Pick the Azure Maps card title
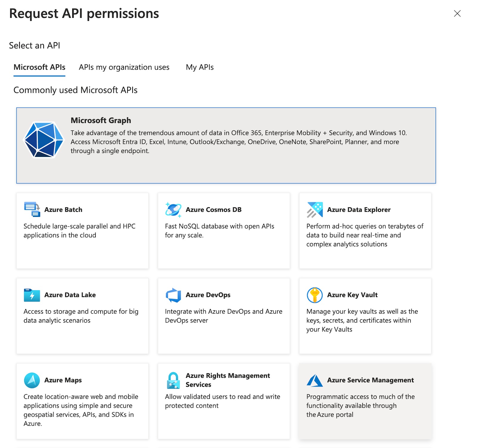 coord(63,380)
